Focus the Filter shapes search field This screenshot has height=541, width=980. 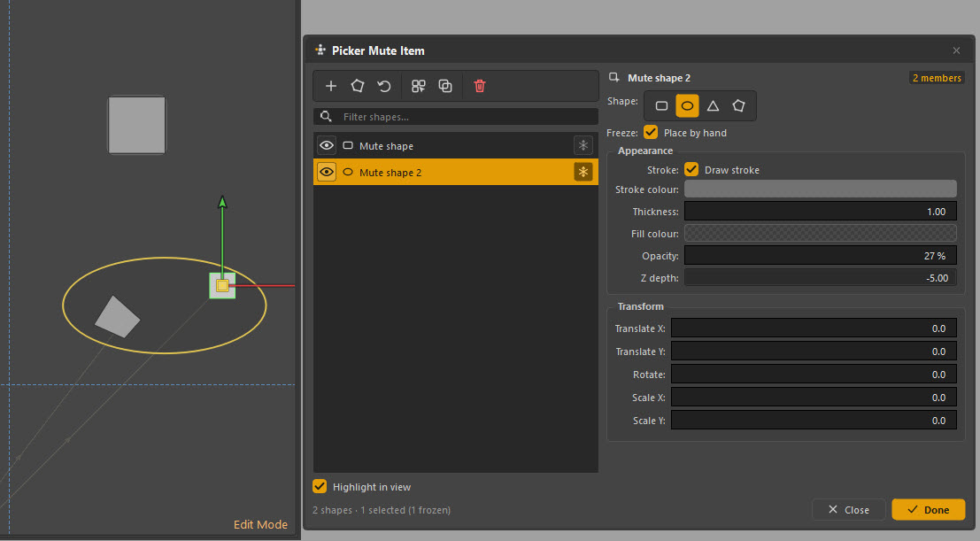coord(456,116)
